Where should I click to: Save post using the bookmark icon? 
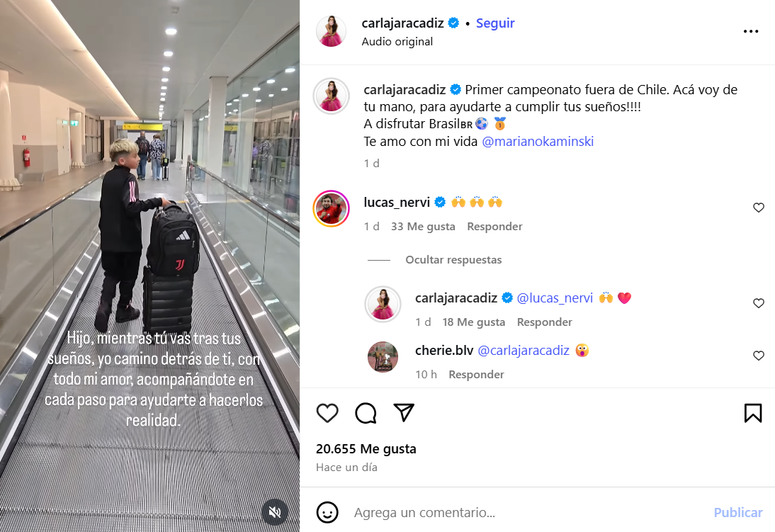(753, 413)
